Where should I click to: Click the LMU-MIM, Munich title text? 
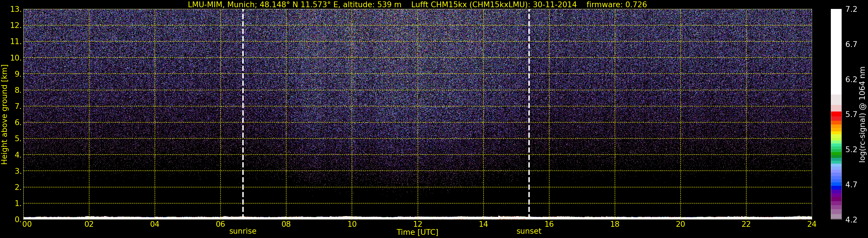click(222, 5)
